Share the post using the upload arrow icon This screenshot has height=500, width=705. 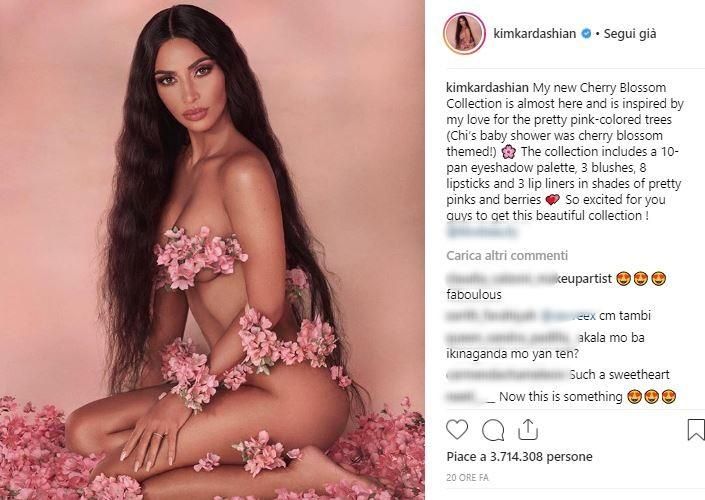coord(528,429)
